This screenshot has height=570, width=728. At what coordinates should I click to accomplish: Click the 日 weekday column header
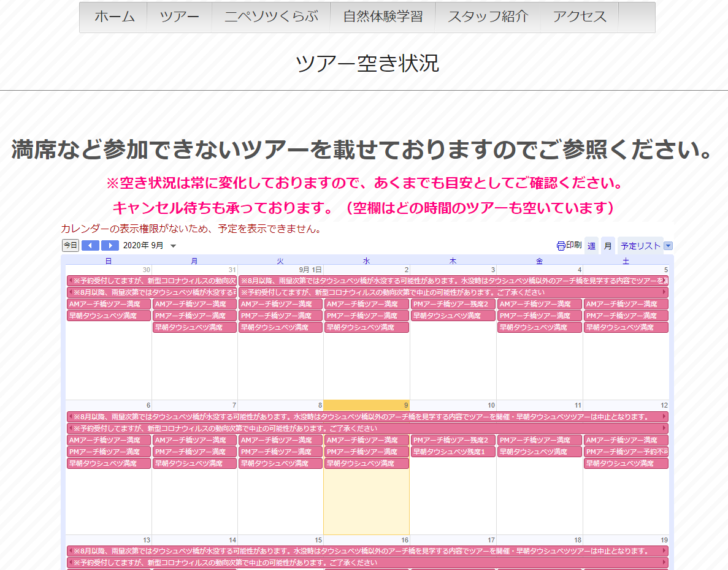108,260
